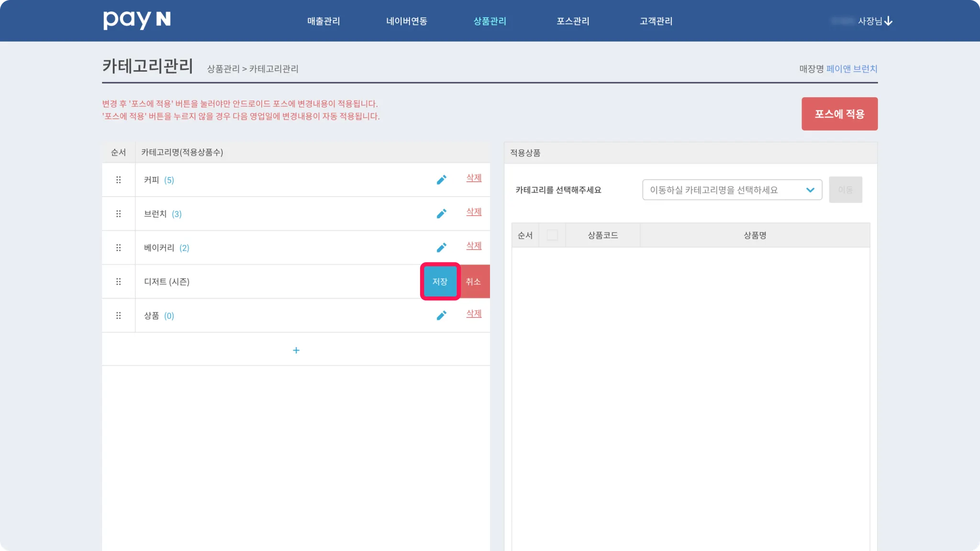Click the pencil icon for 베이커리
Screen dimensions: 980x551
441,248
